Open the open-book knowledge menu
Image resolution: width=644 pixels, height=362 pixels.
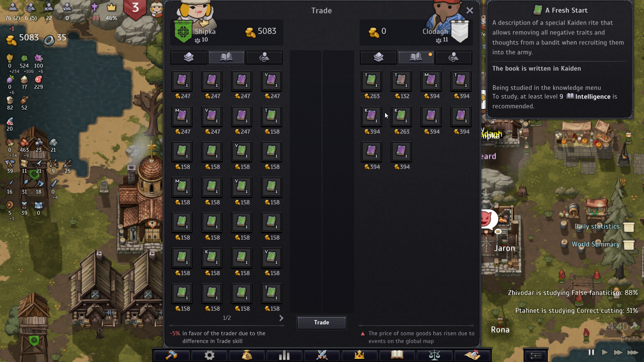pos(397,355)
